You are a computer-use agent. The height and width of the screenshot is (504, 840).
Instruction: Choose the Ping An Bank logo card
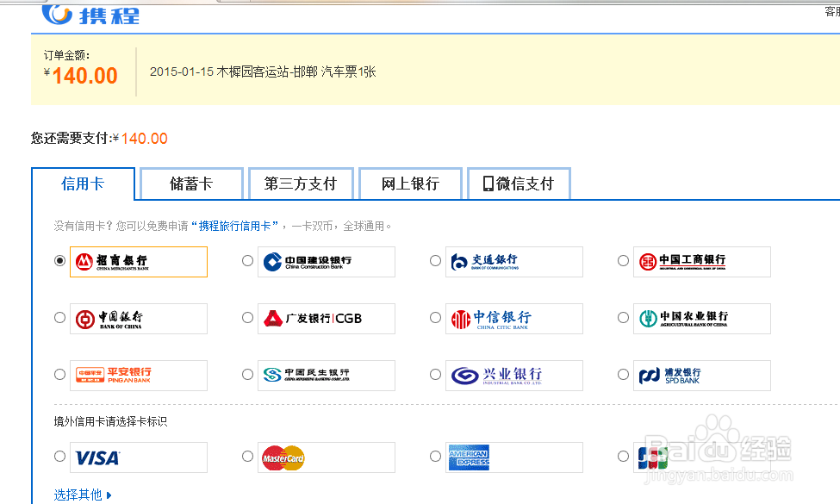tap(139, 376)
